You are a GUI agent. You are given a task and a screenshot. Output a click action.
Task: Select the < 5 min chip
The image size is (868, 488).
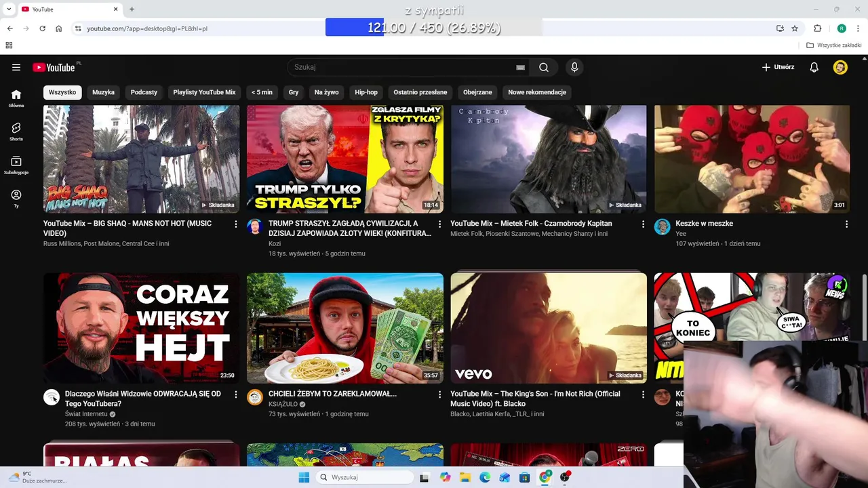262,92
